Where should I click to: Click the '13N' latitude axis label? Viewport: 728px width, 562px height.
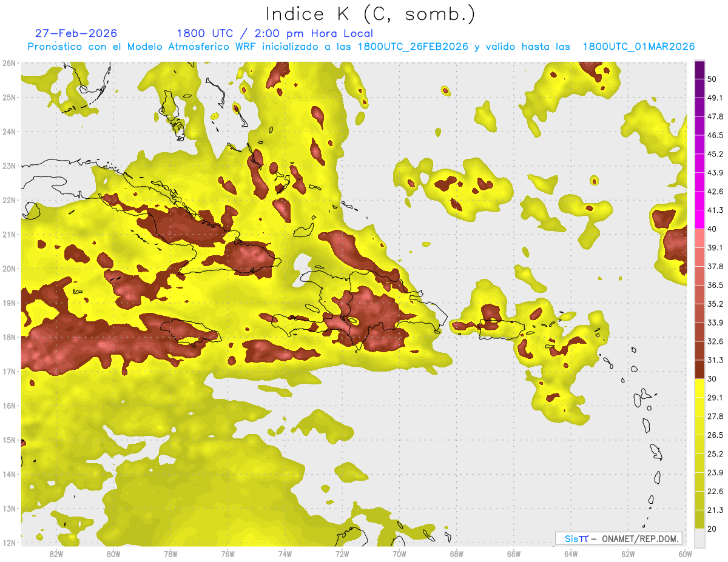tap(9, 508)
